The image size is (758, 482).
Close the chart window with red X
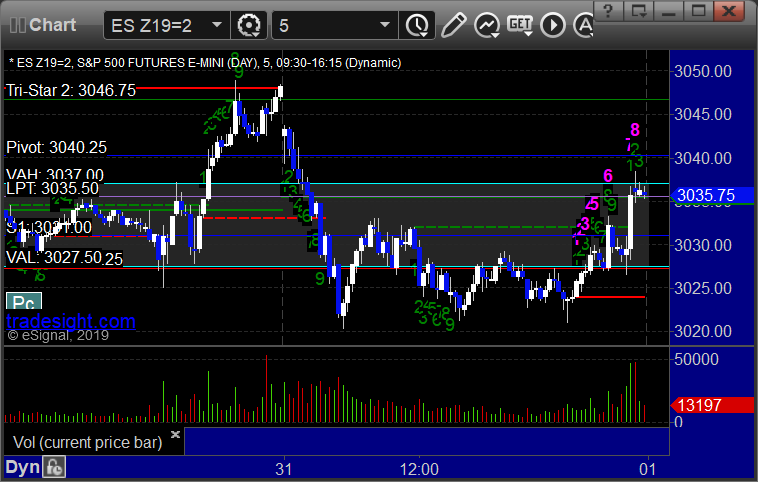tap(729, 11)
